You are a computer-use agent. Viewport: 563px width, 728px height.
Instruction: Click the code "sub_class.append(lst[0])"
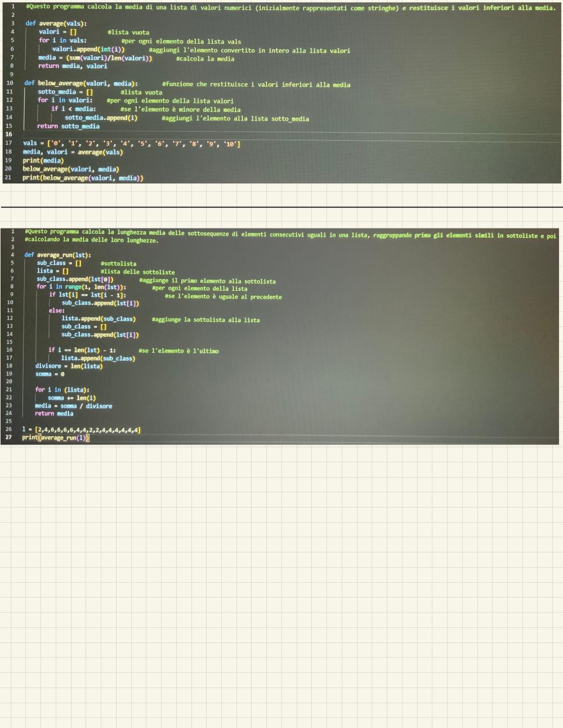(x=75, y=279)
